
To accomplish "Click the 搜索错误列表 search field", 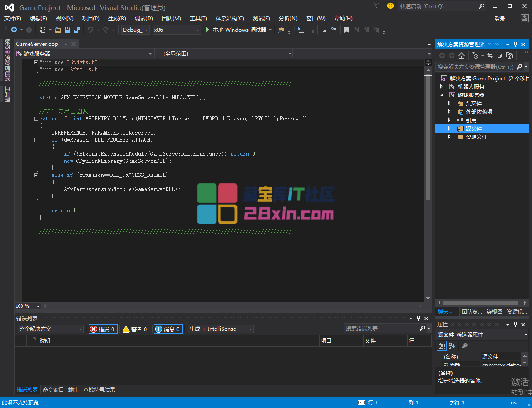I will pyautogui.click(x=381, y=329).
